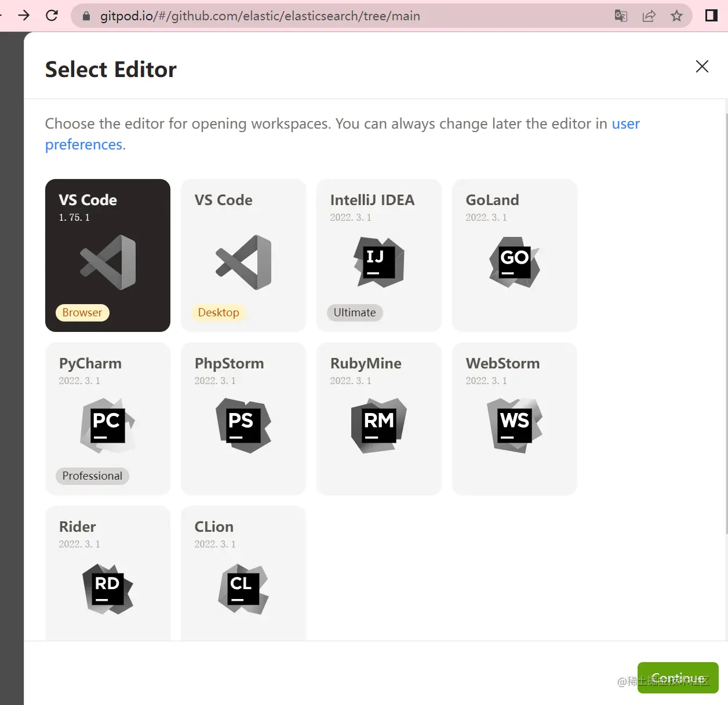Click the CLion title text

(214, 527)
